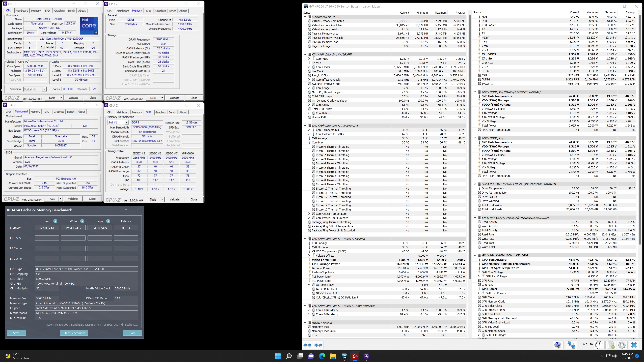Open taskbar Search magnifier

[289, 356]
